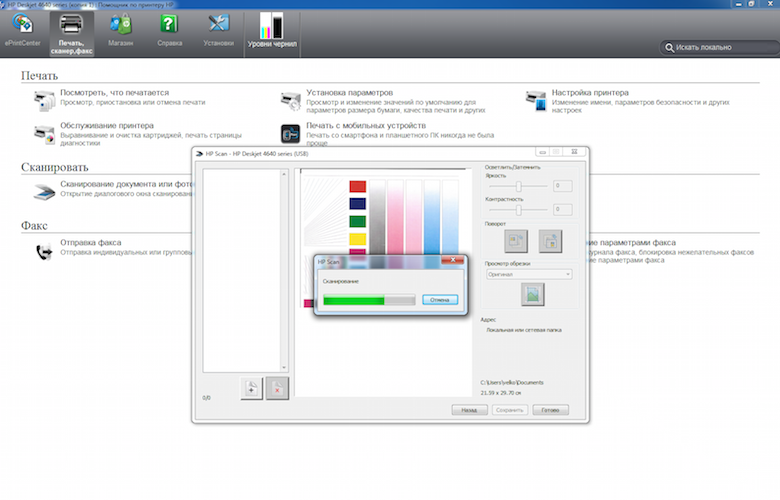The height and width of the screenshot is (500, 780).
Task: Close the HP Scan Deskjet 4640 window
Action: (x=574, y=152)
